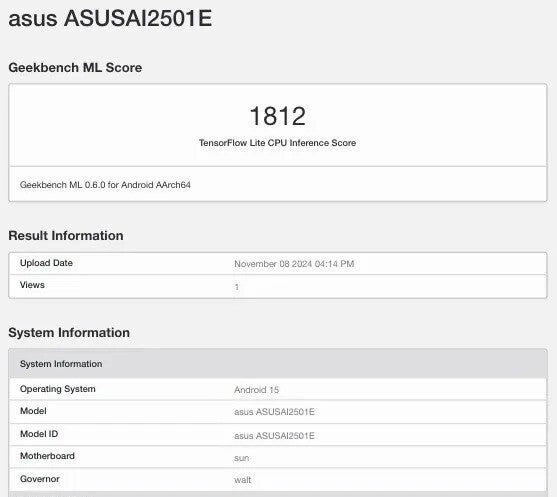Click the Model row label
The image size is (557, 497).
[33, 411]
